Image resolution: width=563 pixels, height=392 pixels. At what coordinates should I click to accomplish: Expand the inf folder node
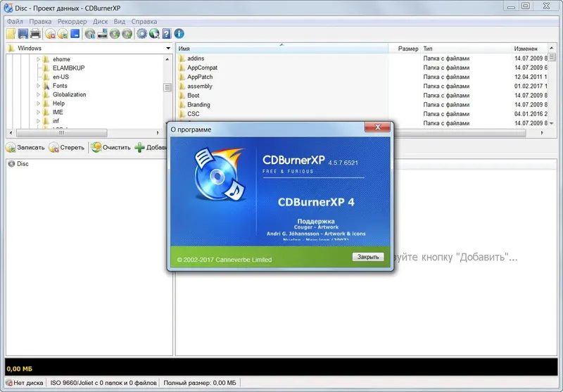(38, 121)
